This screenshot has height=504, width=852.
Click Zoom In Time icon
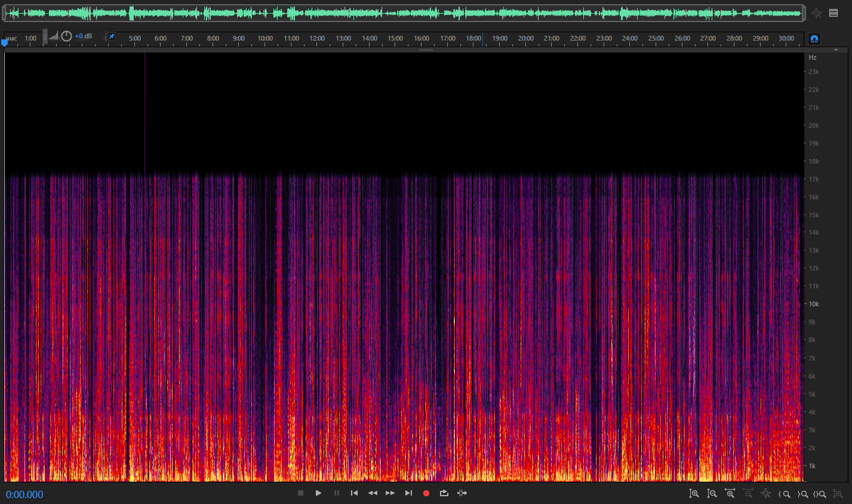pos(730,494)
